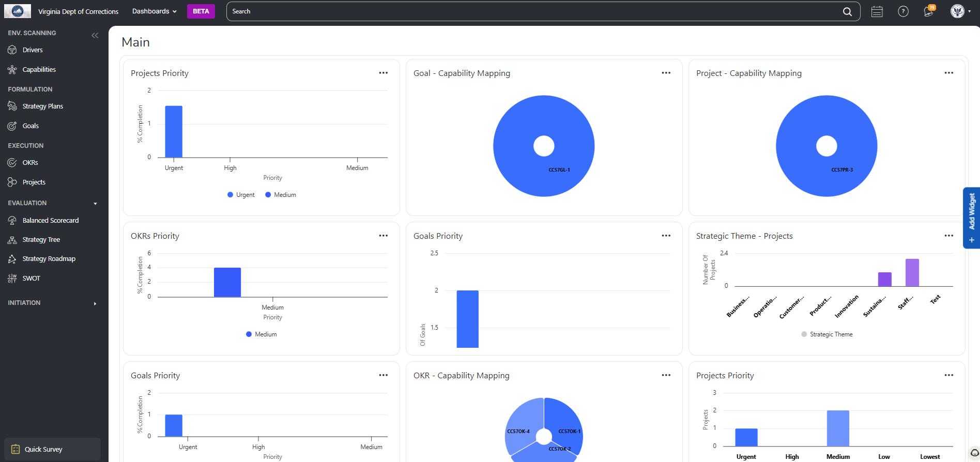The image size is (980, 462).
Task: Open the support chat bubble icon
Action: coord(974,453)
